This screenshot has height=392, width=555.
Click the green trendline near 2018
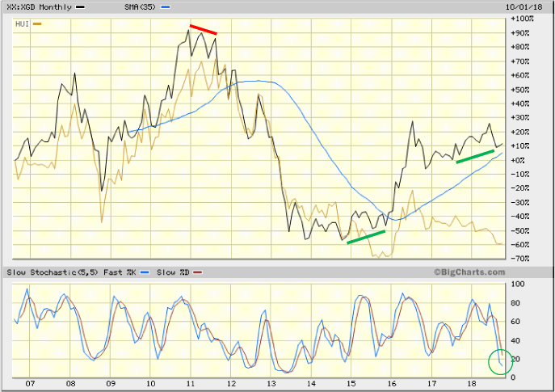481,156
